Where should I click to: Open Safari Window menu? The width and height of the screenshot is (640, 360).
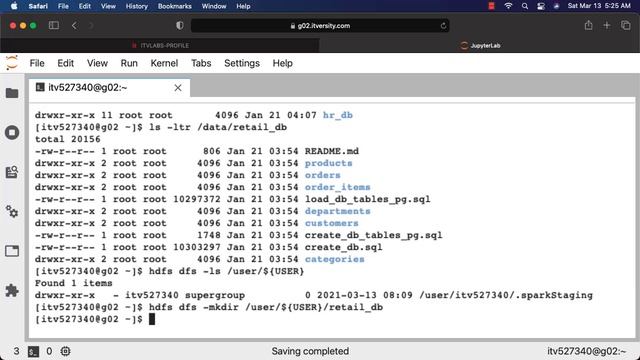214,6
